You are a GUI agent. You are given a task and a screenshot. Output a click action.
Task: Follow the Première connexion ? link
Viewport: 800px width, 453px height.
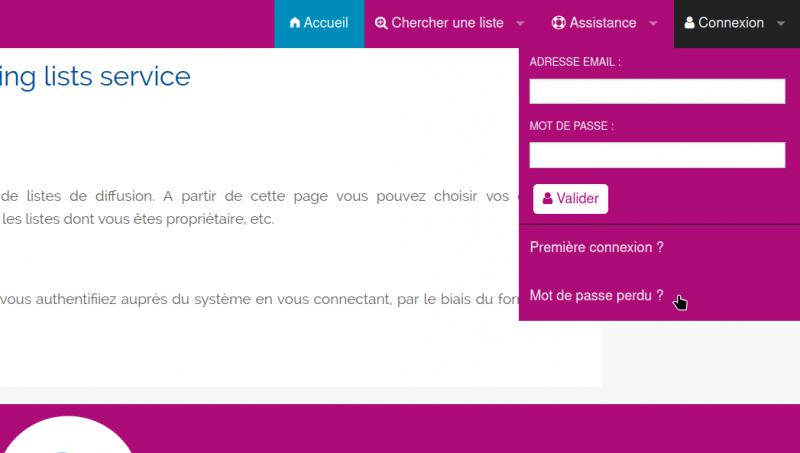coord(597,247)
